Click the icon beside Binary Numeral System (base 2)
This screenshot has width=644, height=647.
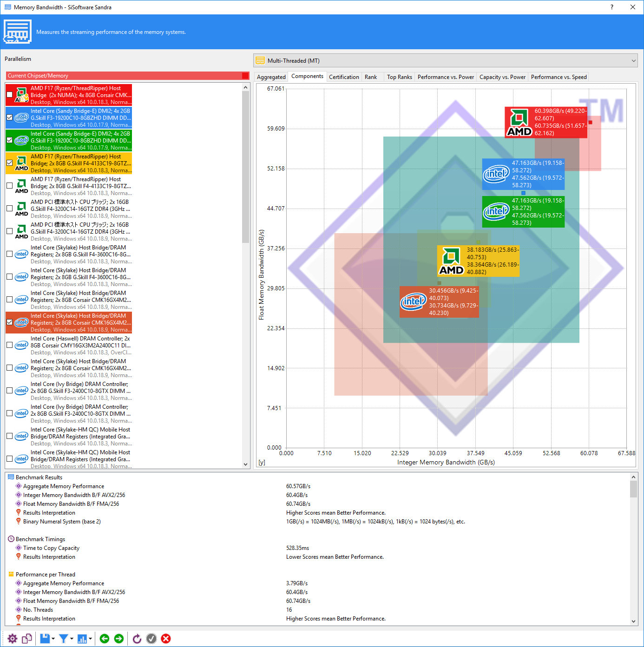(x=19, y=522)
